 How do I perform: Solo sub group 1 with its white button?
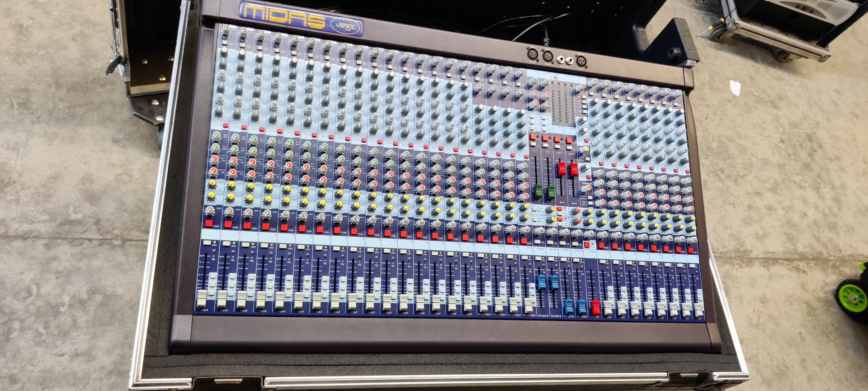click(x=538, y=258)
